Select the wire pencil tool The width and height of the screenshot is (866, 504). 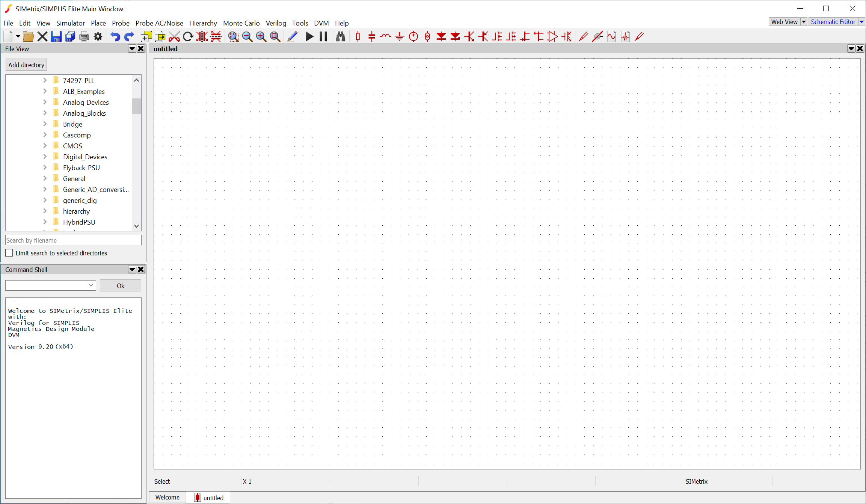pos(292,36)
